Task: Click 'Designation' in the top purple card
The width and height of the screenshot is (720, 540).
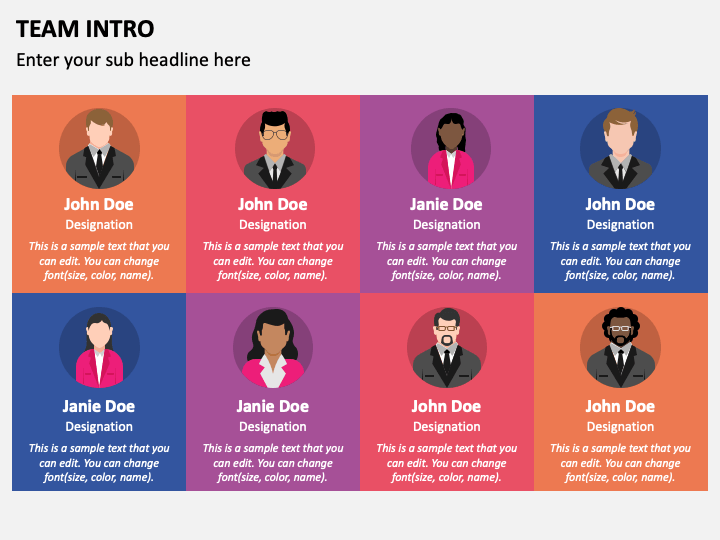Action: pyautogui.click(x=447, y=225)
